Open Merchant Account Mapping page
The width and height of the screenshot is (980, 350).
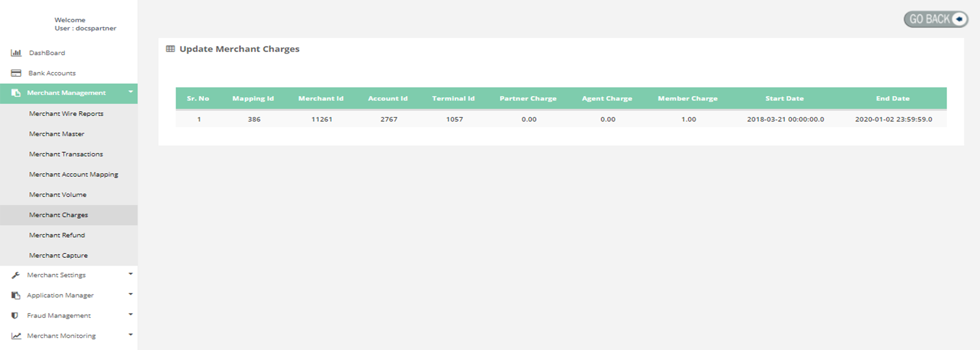click(74, 174)
